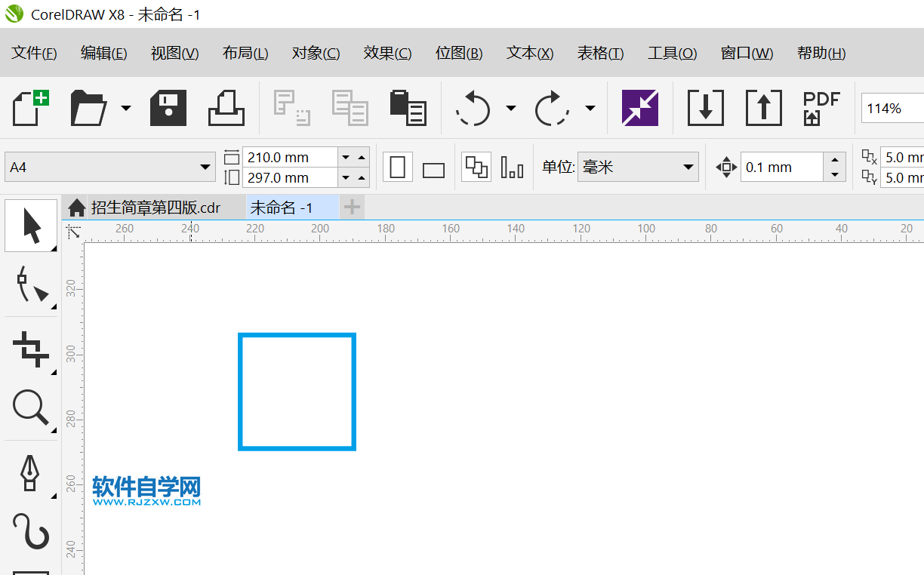Choose the Crop tool
Screen dimensions: 924x575
point(31,349)
